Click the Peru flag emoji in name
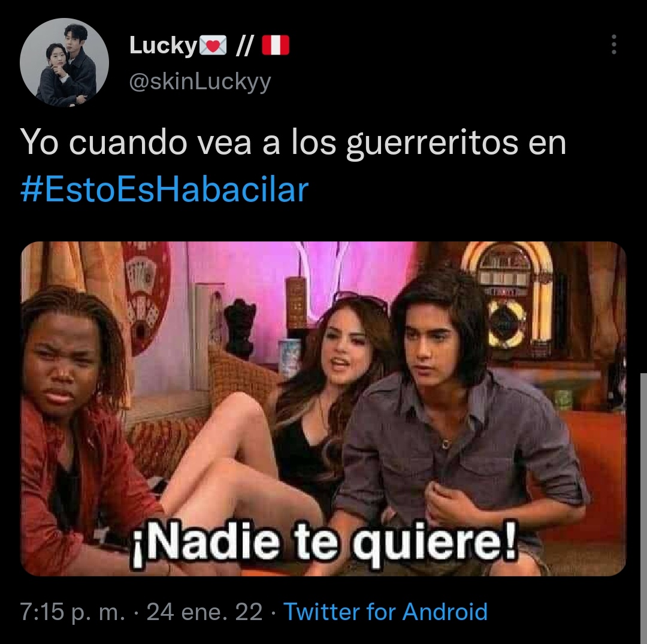647x644 pixels. coord(276,45)
